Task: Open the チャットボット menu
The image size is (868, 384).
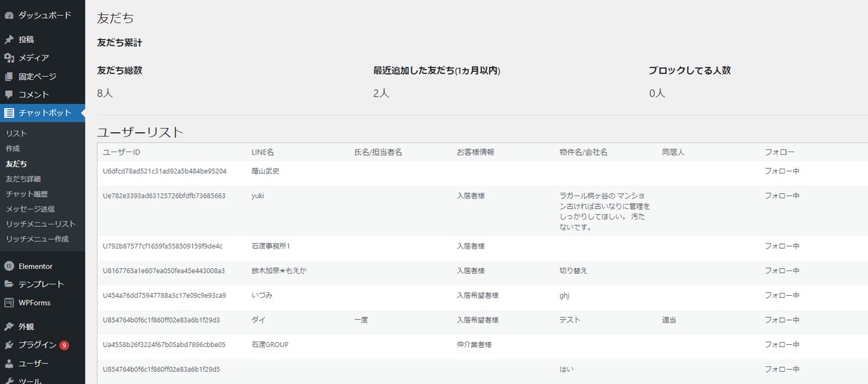Action: [45, 113]
